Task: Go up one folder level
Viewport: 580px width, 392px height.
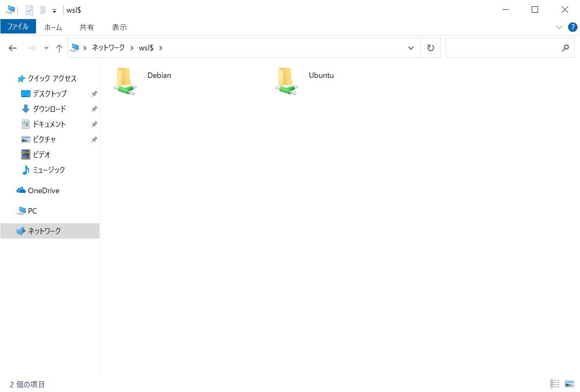Action: pyautogui.click(x=59, y=48)
